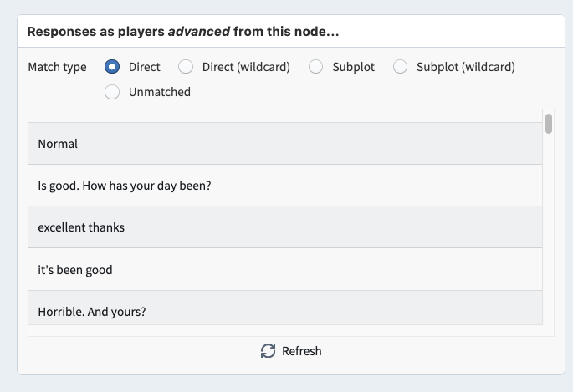
Task: Click the responses list scrollbar thumb
Action: click(549, 124)
